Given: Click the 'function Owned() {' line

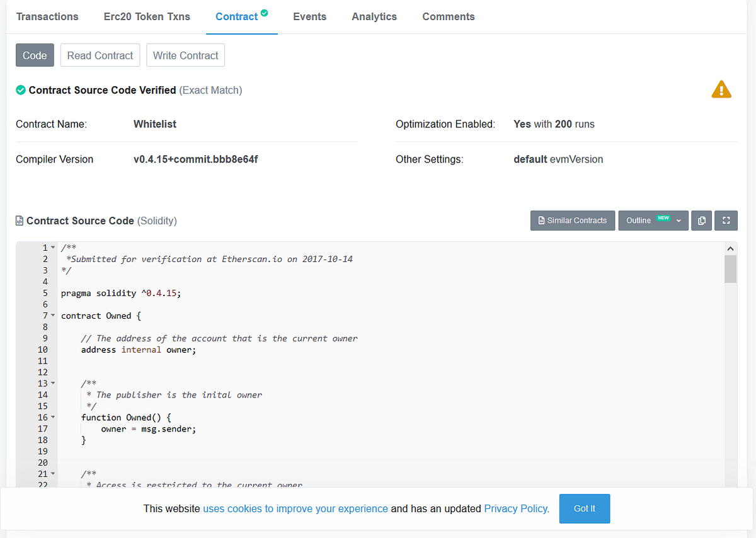Looking at the screenshot, I should click(x=126, y=418).
